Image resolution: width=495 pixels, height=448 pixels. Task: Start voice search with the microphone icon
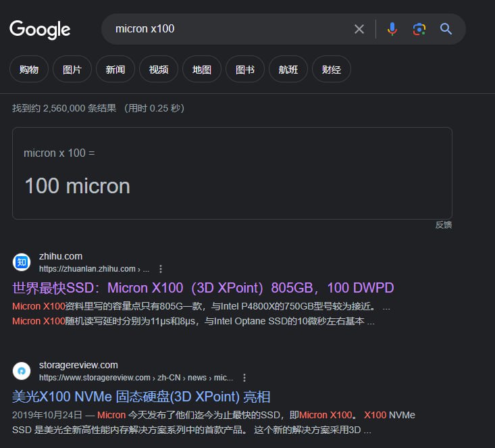(x=392, y=29)
